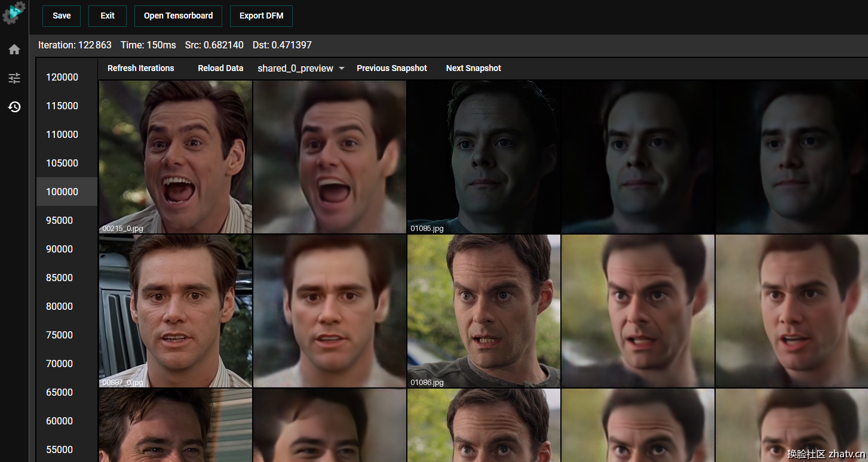Click the Src: 0.682140 loss value
The height and width of the screenshot is (462, 868).
tap(214, 45)
